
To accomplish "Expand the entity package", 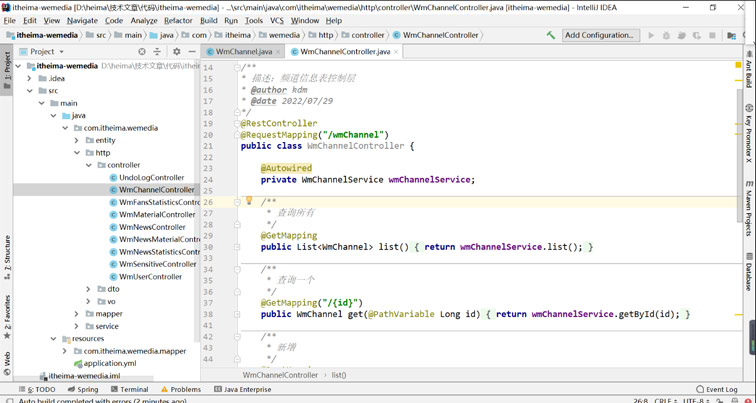I will point(77,140).
